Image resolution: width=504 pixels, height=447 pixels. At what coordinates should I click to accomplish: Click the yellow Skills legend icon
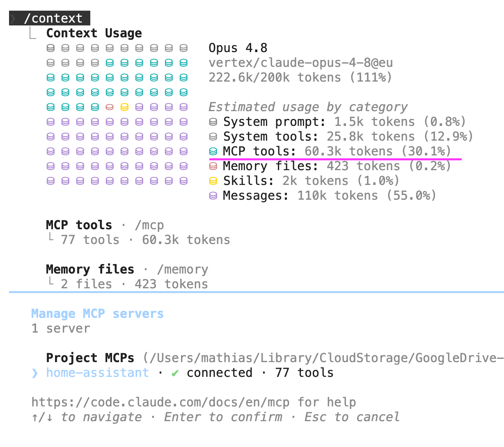pos(213,181)
